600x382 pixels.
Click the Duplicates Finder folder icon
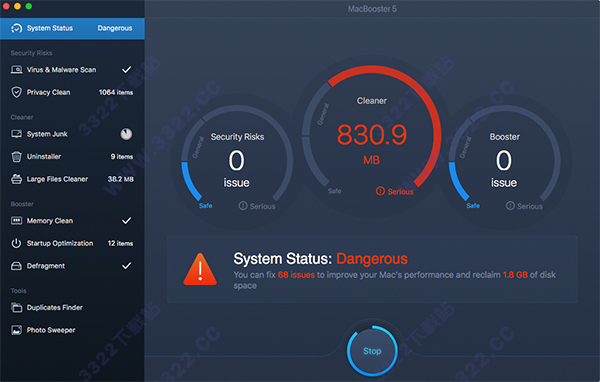coord(16,307)
